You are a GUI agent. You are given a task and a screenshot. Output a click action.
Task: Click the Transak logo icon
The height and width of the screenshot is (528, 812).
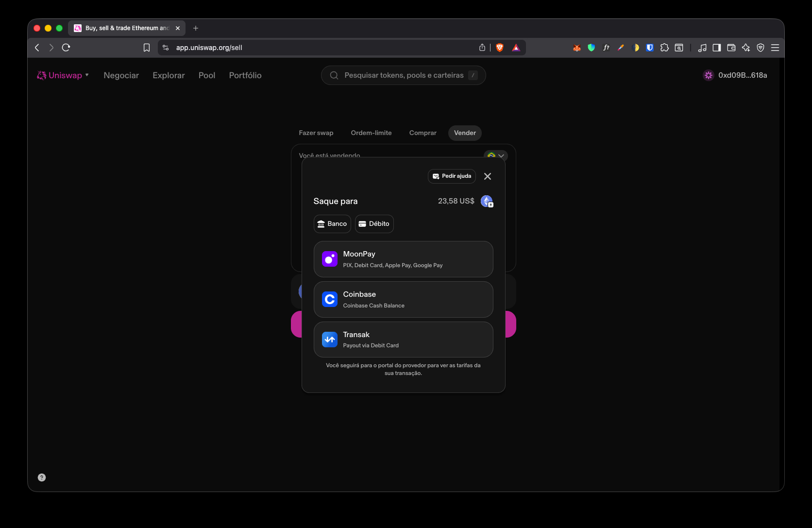pyautogui.click(x=330, y=340)
